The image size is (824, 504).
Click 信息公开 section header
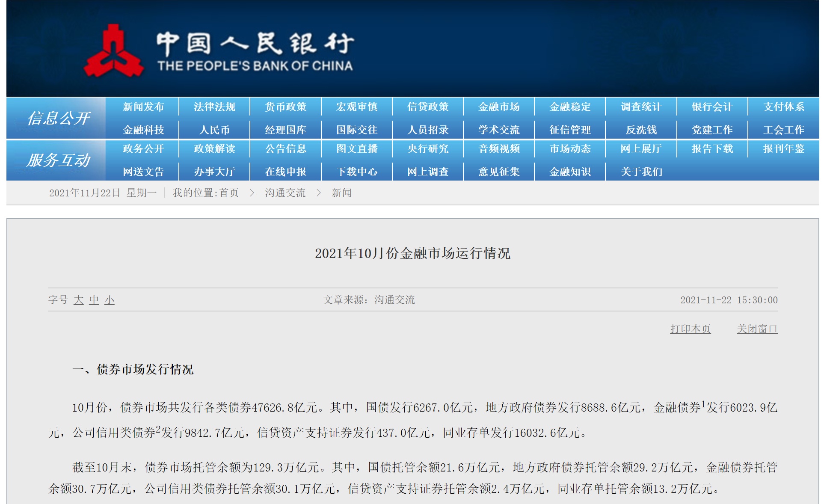coord(58,119)
